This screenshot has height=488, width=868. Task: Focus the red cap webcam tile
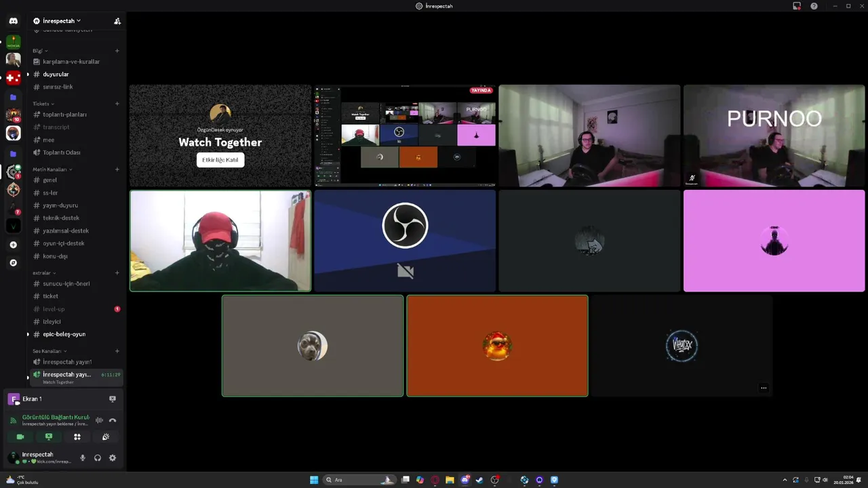(220, 241)
